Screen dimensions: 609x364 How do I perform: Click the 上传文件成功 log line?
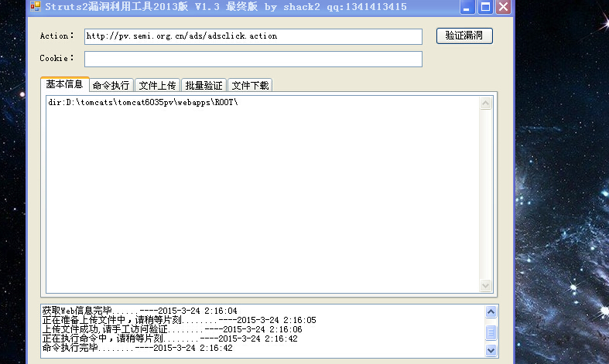click(172, 329)
